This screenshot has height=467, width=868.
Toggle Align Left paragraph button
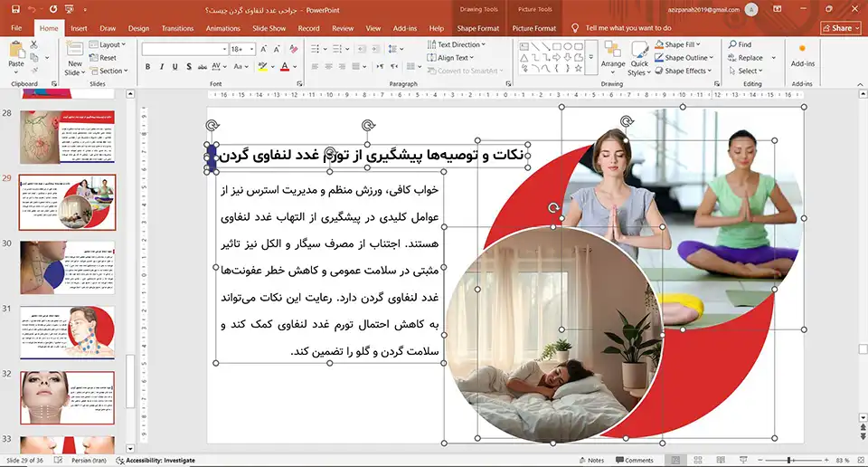click(x=315, y=66)
